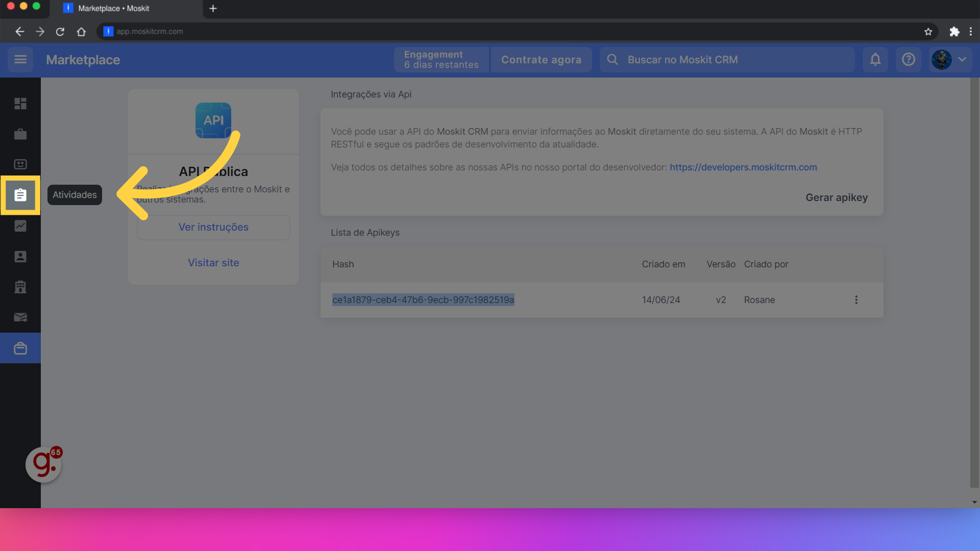Click the apikey hash ce1a1879-ceb4-47b6-9ecb-997c1982519a

click(x=423, y=300)
